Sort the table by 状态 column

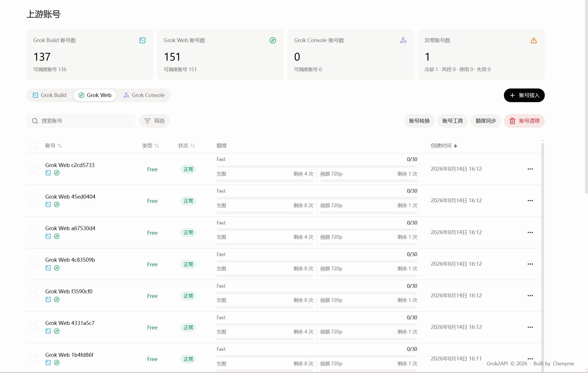[x=186, y=146]
